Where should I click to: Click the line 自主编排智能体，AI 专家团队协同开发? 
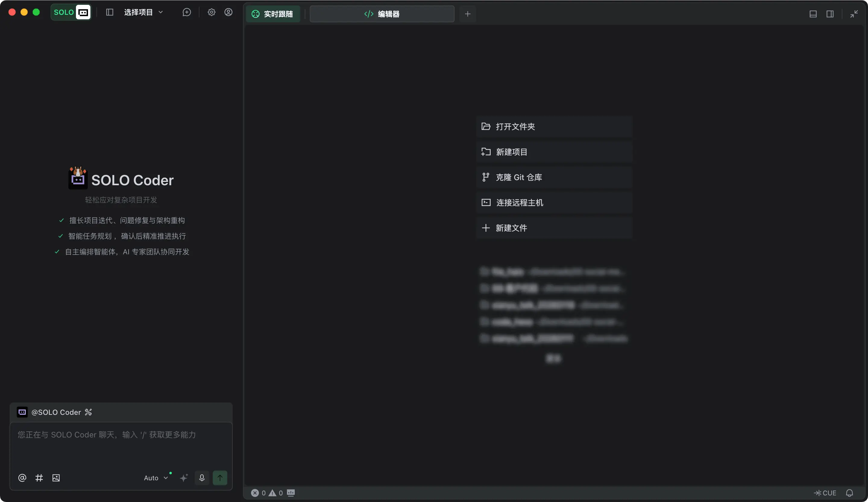127,252
